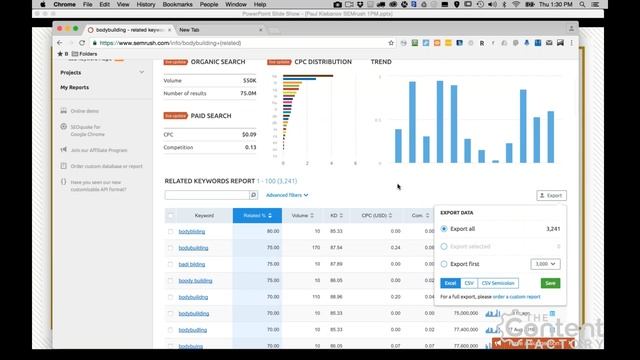Reload the SEMrush page
Viewport: 640px width, 360px height.
coord(82,43)
